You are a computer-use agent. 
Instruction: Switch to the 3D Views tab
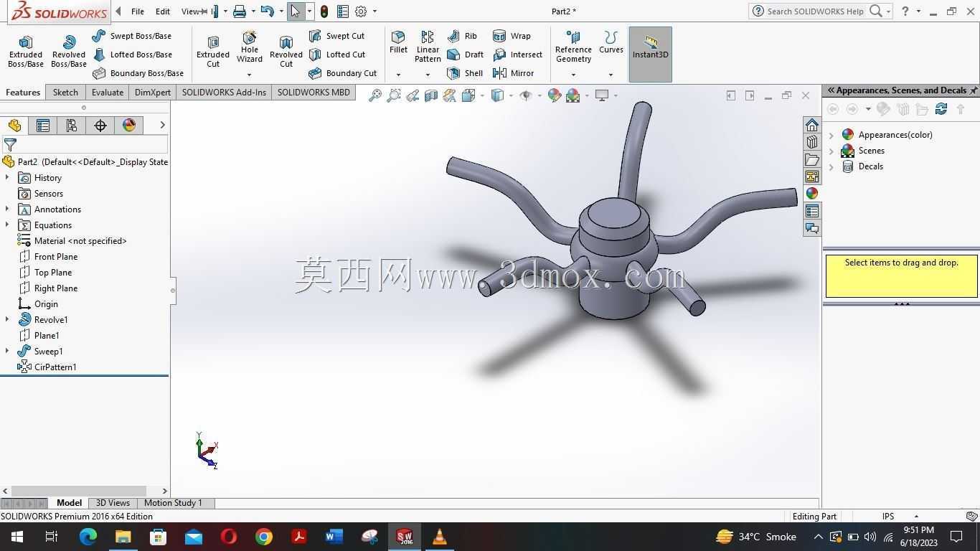(x=113, y=503)
